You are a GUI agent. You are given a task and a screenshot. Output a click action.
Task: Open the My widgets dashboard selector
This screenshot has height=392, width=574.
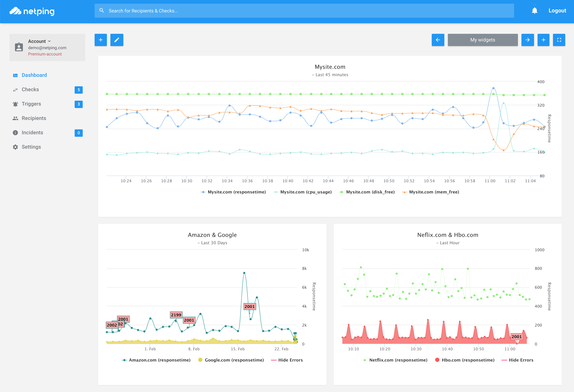(483, 40)
